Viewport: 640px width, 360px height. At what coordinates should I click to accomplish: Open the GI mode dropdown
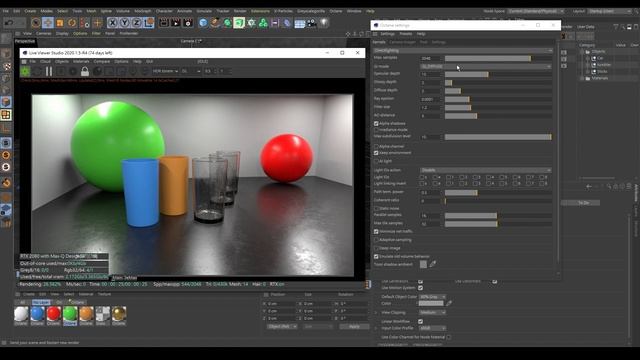coord(486,66)
